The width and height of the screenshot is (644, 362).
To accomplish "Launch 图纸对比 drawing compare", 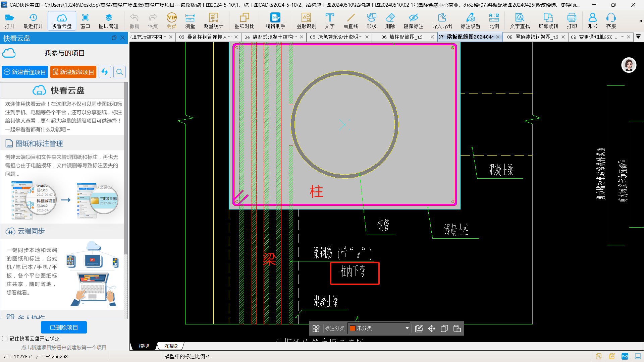I will click(x=245, y=21).
